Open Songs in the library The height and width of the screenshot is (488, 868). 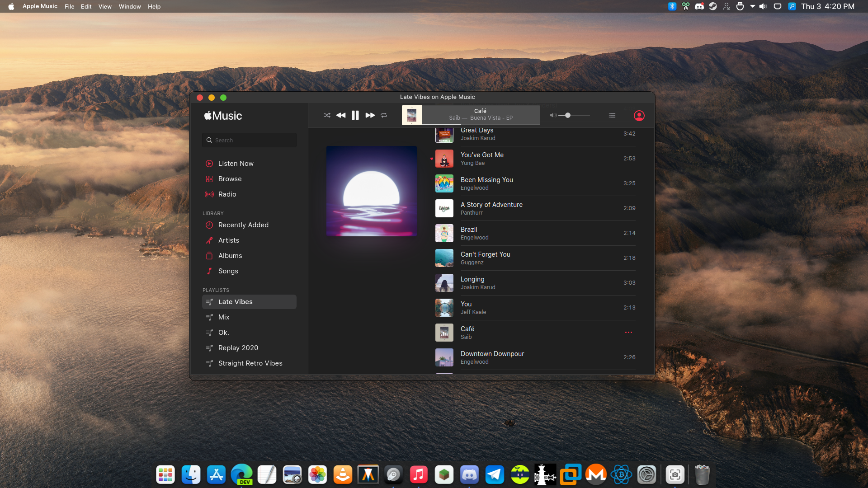point(249,271)
